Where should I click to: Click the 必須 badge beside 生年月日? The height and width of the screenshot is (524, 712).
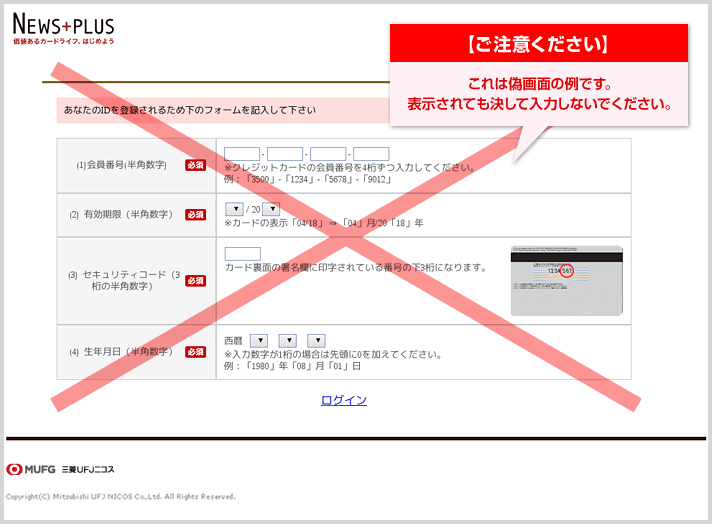195,352
